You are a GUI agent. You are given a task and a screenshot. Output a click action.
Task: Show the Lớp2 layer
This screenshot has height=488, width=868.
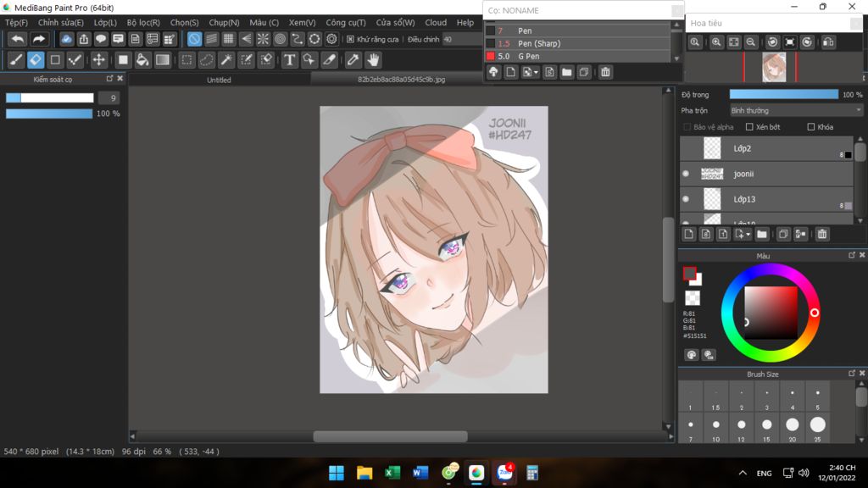(x=686, y=148)
